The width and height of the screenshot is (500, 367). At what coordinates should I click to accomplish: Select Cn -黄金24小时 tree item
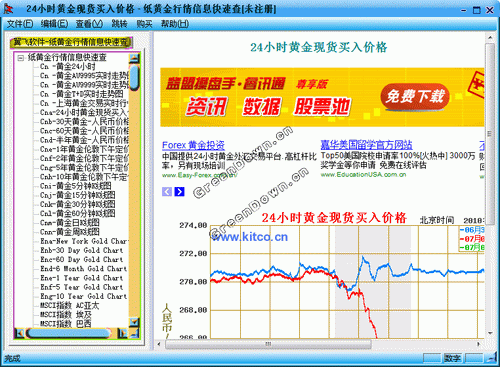68,67
